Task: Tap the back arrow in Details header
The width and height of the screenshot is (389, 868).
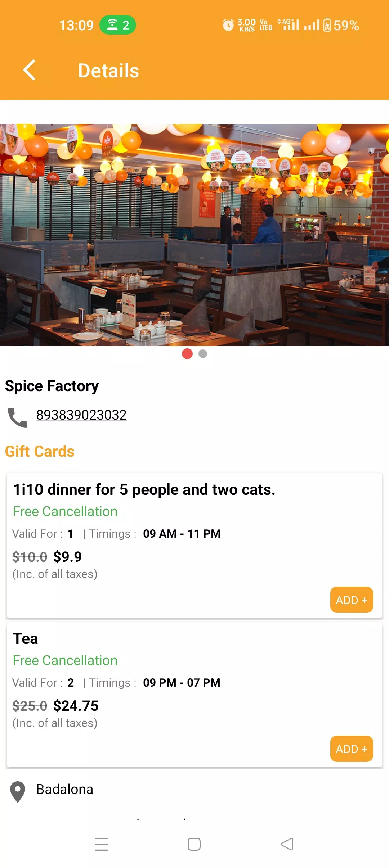Action: [30, 70]
